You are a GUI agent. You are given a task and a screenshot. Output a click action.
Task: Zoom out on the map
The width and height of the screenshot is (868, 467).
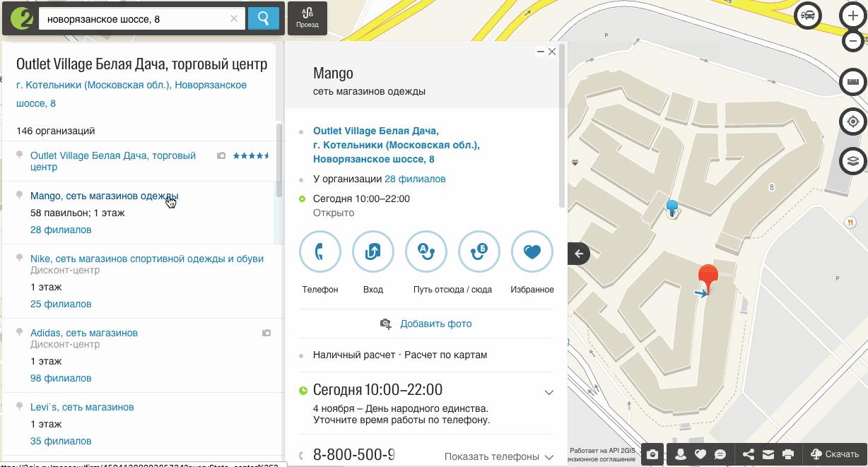853,40
